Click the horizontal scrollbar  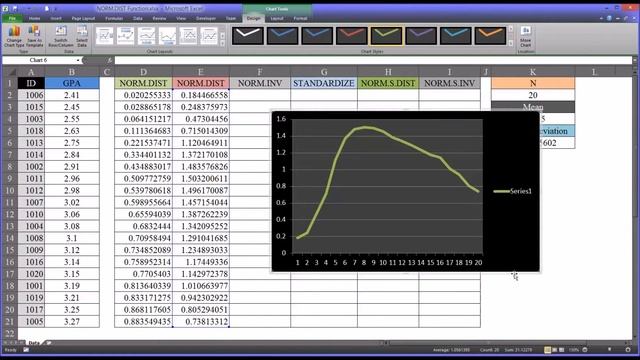490,343
